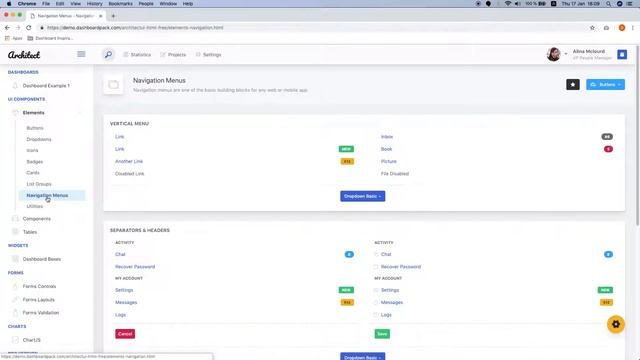Screen dimensions: 640x360
Task: Click the user avatar photo
Action: coord(553,54)
